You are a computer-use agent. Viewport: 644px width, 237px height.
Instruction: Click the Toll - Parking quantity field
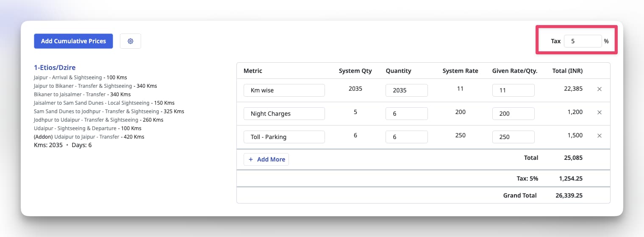(x=406, y=137)
